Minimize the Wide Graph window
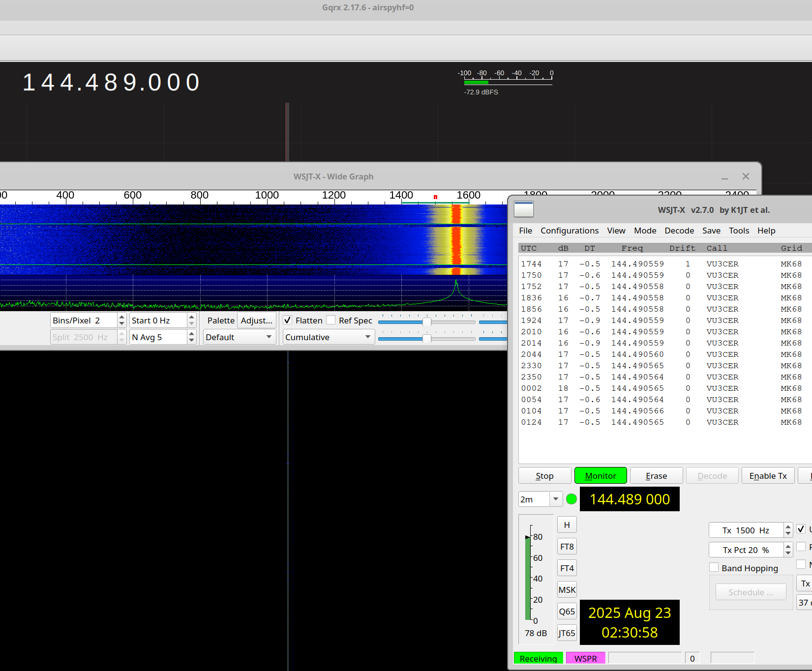The width and height of the screenshot is (812, 671). pyautogui.click(x=724, y=177)
